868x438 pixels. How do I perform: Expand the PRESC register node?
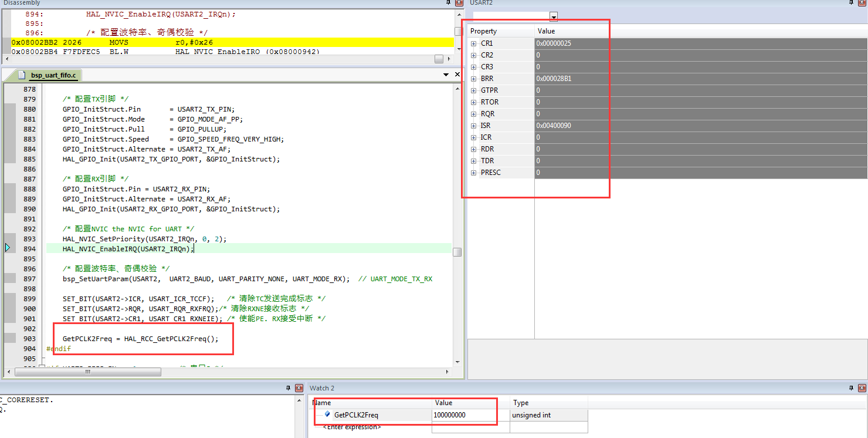(x=474, y=173)
